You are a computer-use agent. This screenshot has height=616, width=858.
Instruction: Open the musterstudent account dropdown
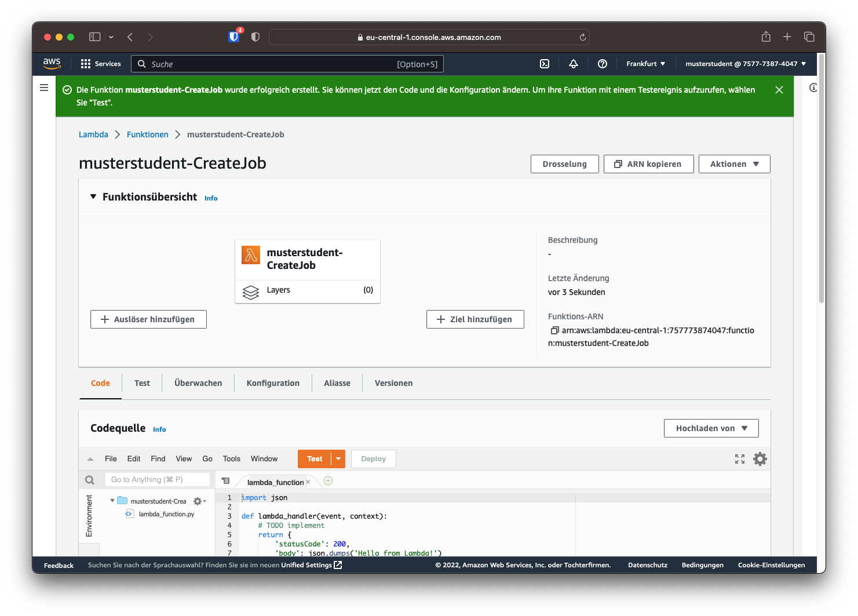click(x=746, y=64)
